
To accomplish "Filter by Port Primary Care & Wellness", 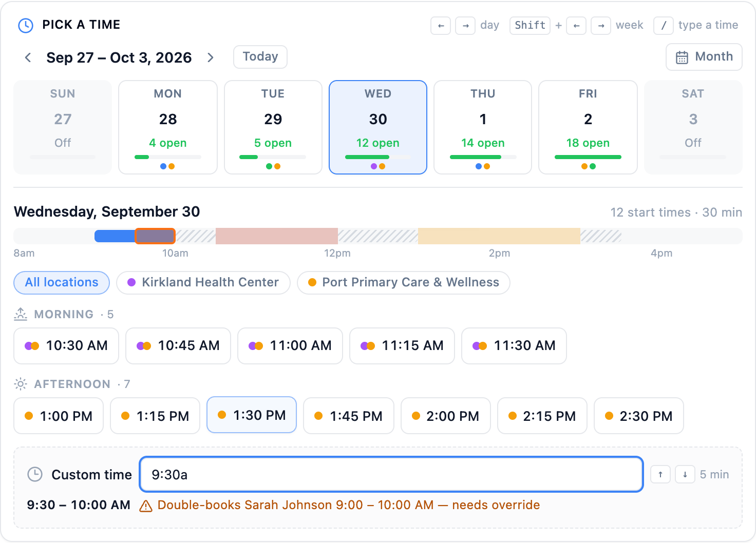I will tap(404, 283).
